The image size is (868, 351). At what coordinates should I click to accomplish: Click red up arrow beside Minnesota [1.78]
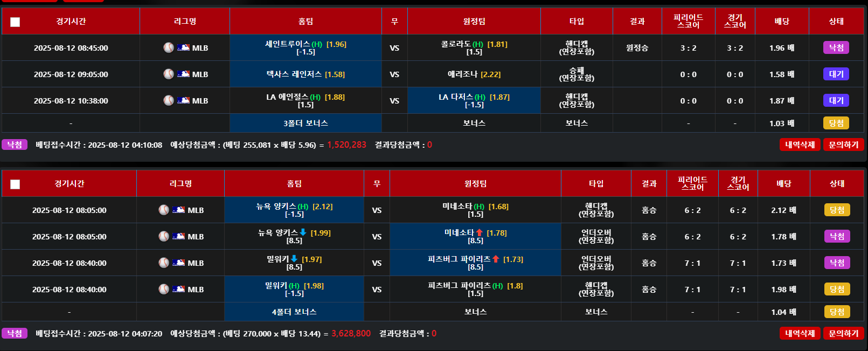(479, 232)
